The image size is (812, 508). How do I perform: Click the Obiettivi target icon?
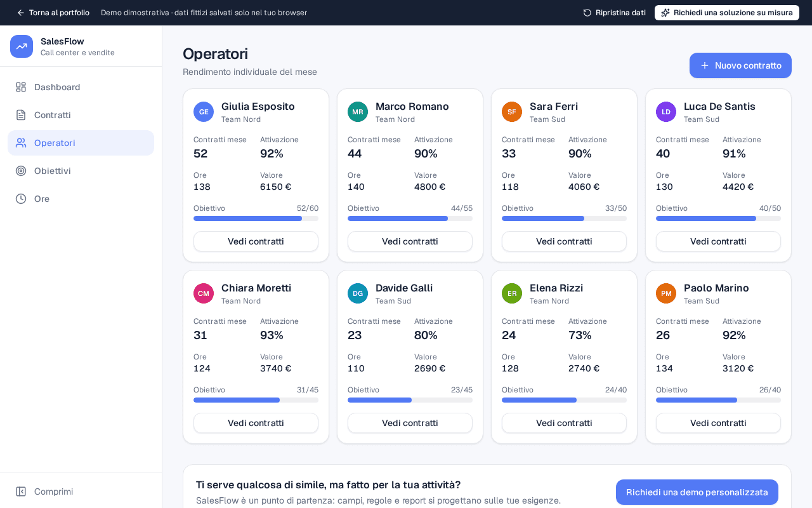(21, 171)
